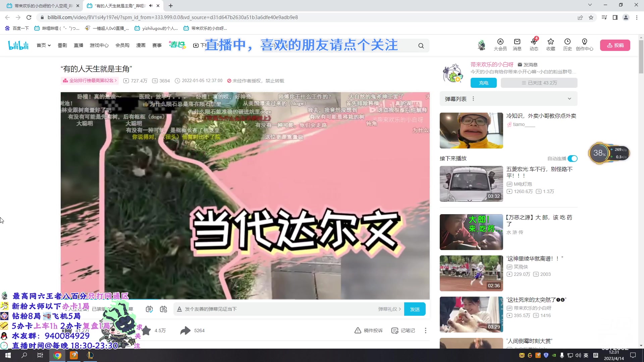Open the search magnifier icon
This screenshot has height=362, width=644.
[x=421, y=46]
